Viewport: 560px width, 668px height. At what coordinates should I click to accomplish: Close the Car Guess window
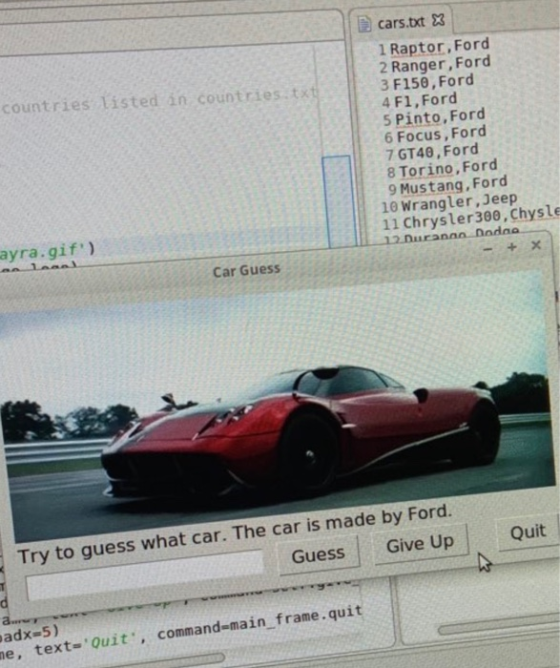[536, 245]
